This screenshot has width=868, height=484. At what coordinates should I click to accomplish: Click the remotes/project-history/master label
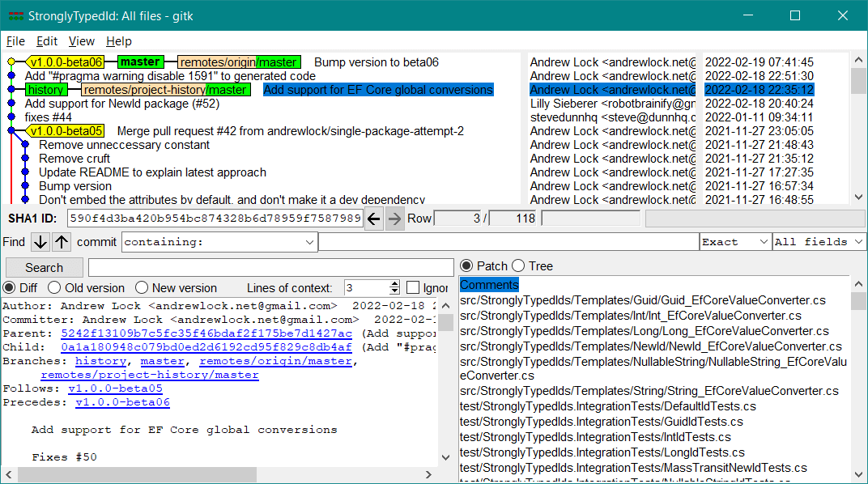click(165, 90)
